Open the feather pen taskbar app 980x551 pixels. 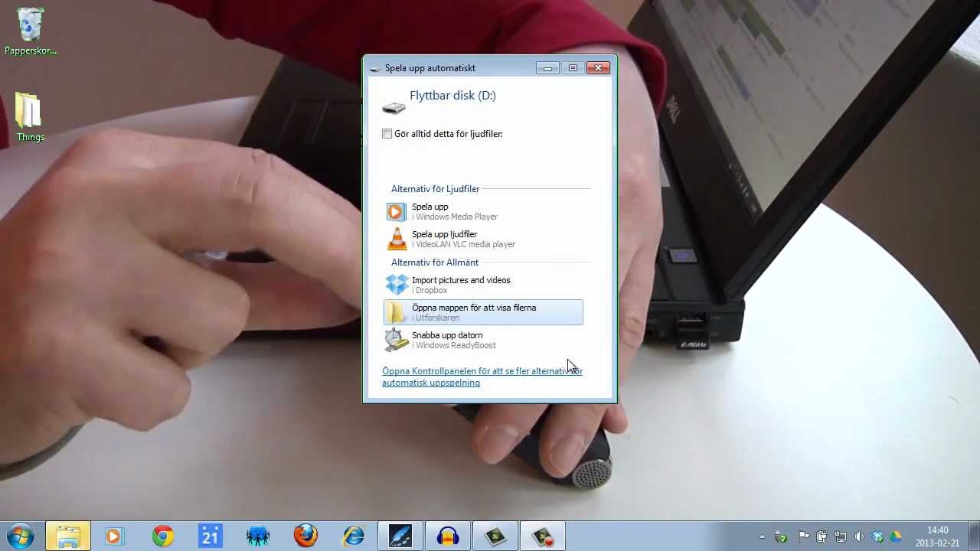click(400, 536)
